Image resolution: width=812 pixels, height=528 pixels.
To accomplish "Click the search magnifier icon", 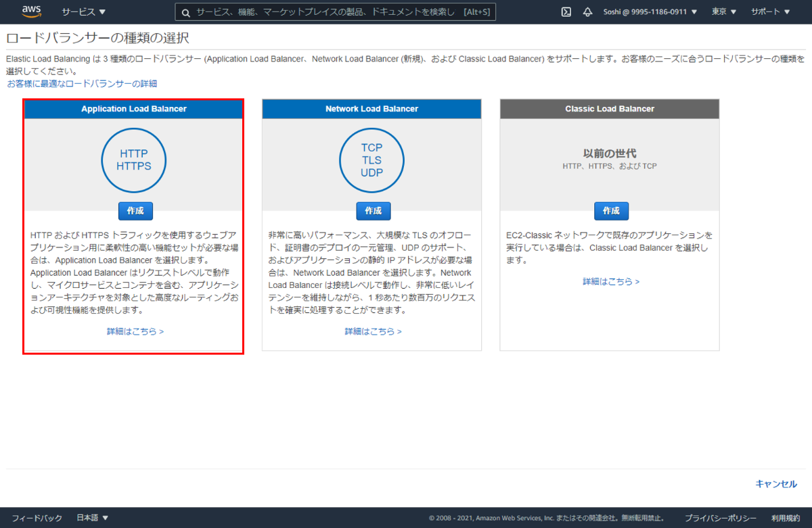I will click(x=185, y=12).
